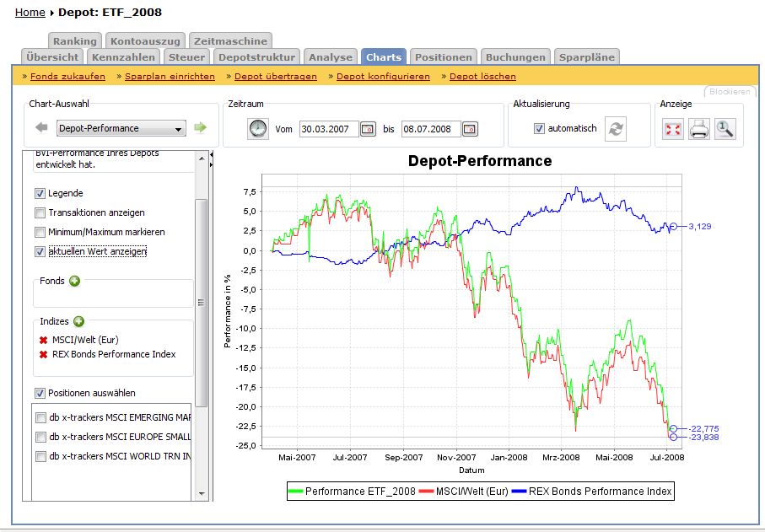Screen dimensions: 765x532
Task: Open calendar picker for start date
Action: tap(368, 129)
